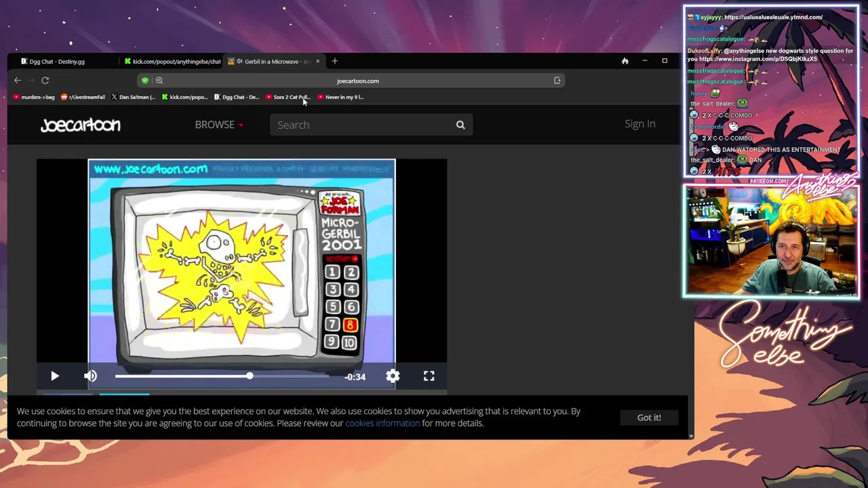This screenshot has height=488, width=868.
Task: Open a new browser tab
Action: tap(334, 61)
